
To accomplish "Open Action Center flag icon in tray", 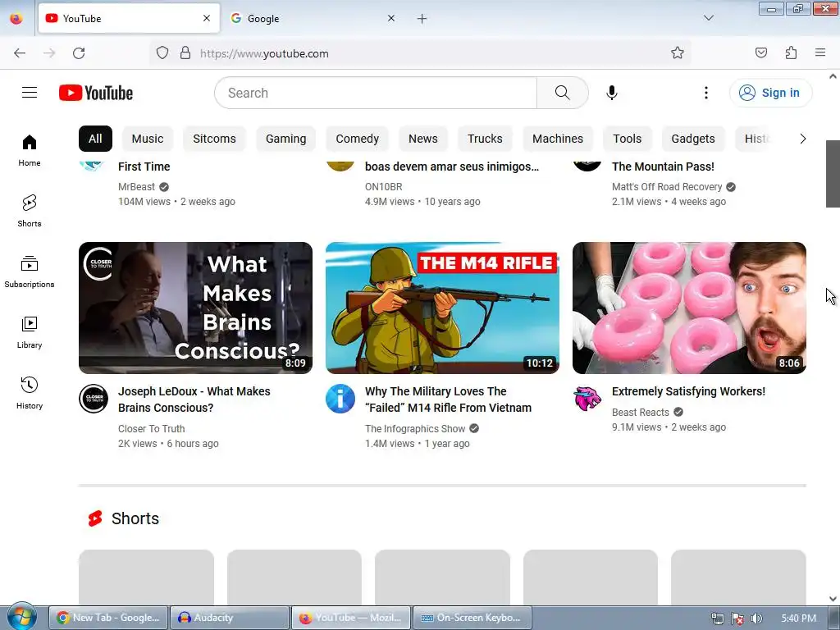I will point(737,619).
